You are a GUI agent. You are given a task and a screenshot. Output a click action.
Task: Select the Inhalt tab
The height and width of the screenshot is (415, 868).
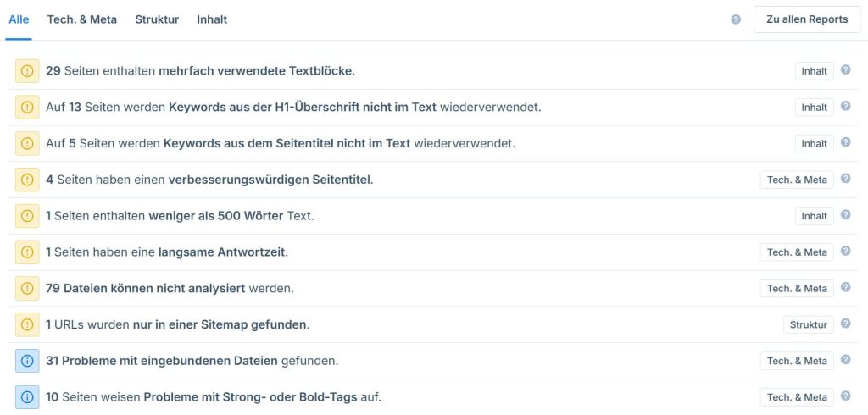click(212, 19)
